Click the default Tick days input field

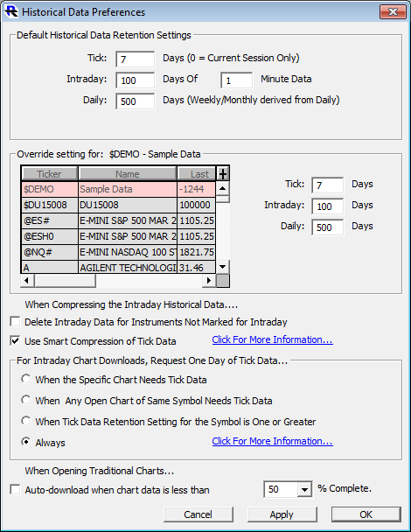coord(135,59)
